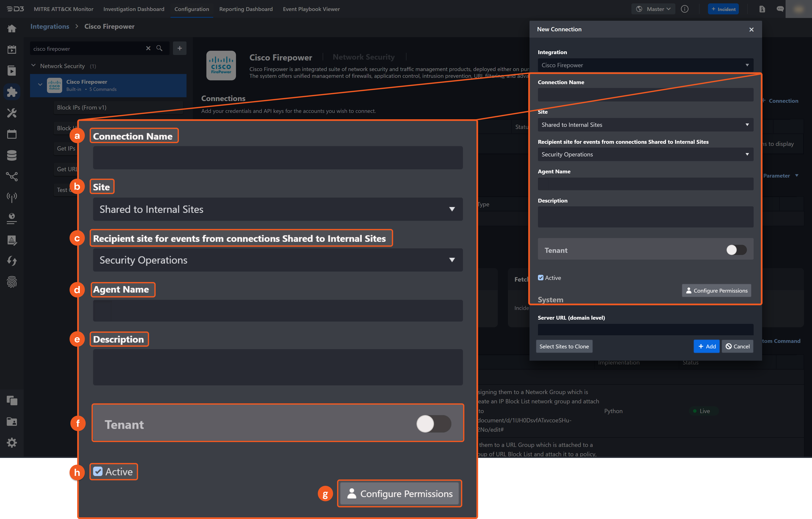Click the home icon in left sidebar
Image resolution: width=812 pixels, height=519 pixels.
(12, 29)
